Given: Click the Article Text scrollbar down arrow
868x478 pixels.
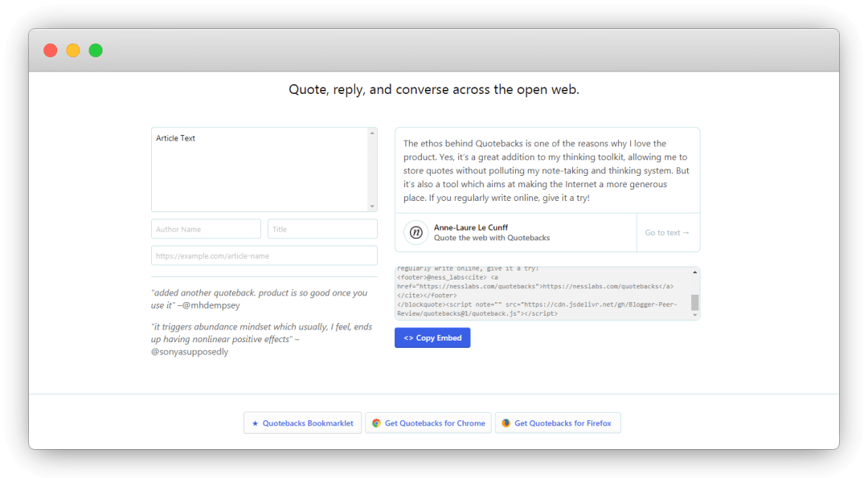Looking at the screenshot, I should point(373,207).
